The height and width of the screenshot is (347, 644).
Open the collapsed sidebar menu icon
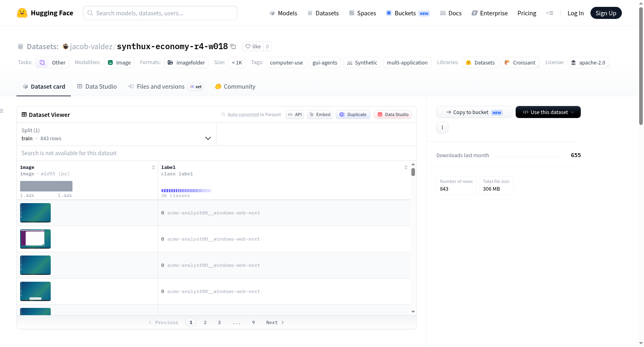point(2,111)
